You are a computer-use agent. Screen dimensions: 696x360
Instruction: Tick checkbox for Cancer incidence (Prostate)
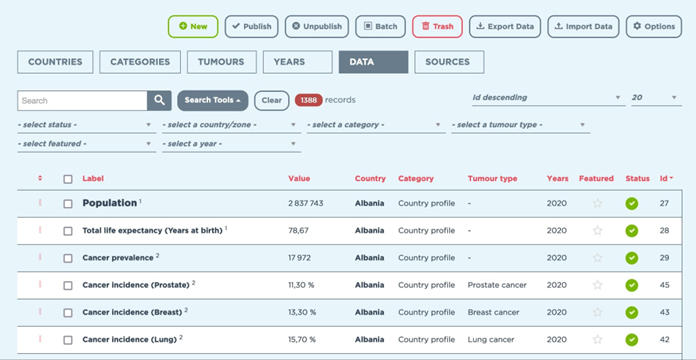point(67,286)
